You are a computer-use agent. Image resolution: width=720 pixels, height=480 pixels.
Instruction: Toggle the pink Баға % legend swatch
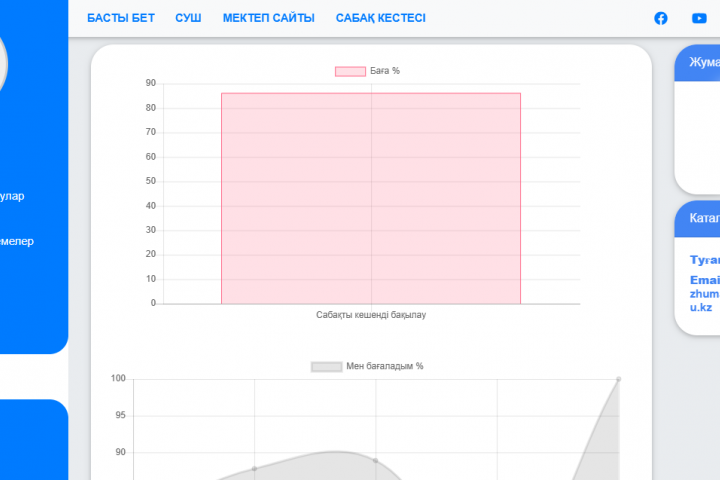coord(350,71)
